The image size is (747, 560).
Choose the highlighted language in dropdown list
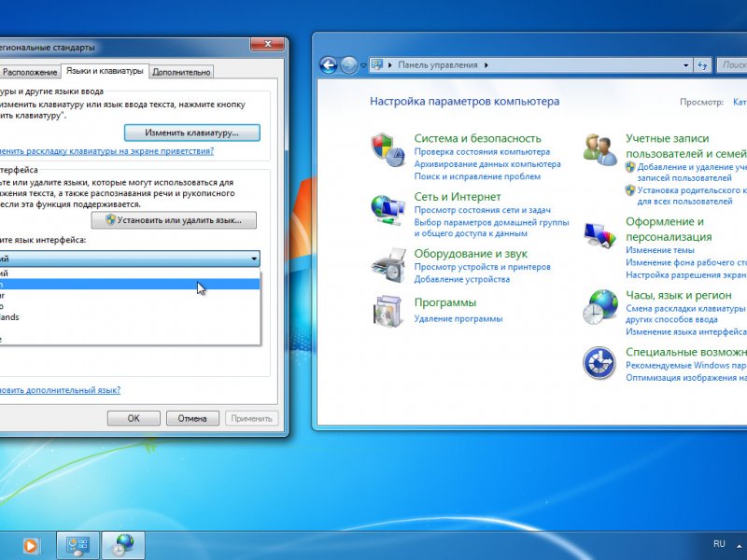tap(130, 285)
